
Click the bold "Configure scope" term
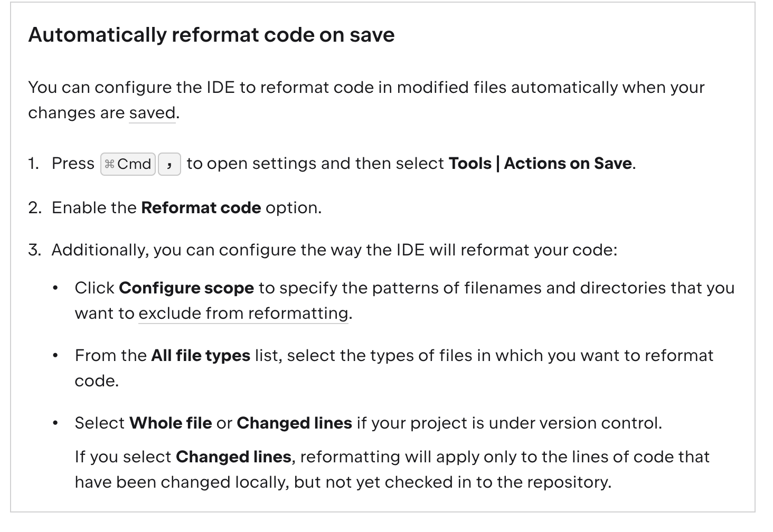click(x=186, y=288)
